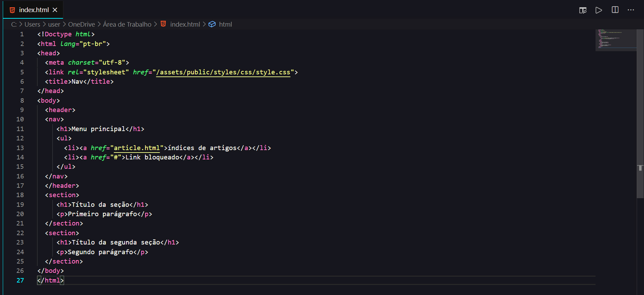Viewport: 644px width, 295px height.
Task: Click the closing section tag on line 21
Action: point(64,223)
